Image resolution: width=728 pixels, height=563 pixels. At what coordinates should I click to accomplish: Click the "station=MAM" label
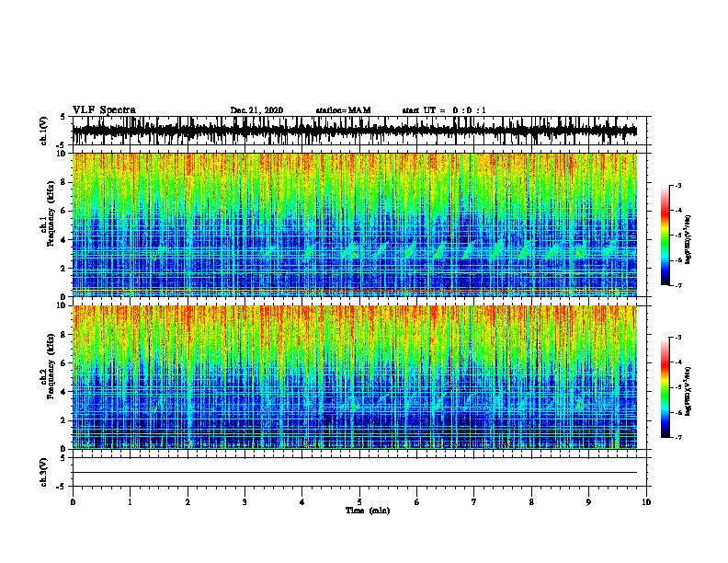pyautogui.click(x=343, y=110)
